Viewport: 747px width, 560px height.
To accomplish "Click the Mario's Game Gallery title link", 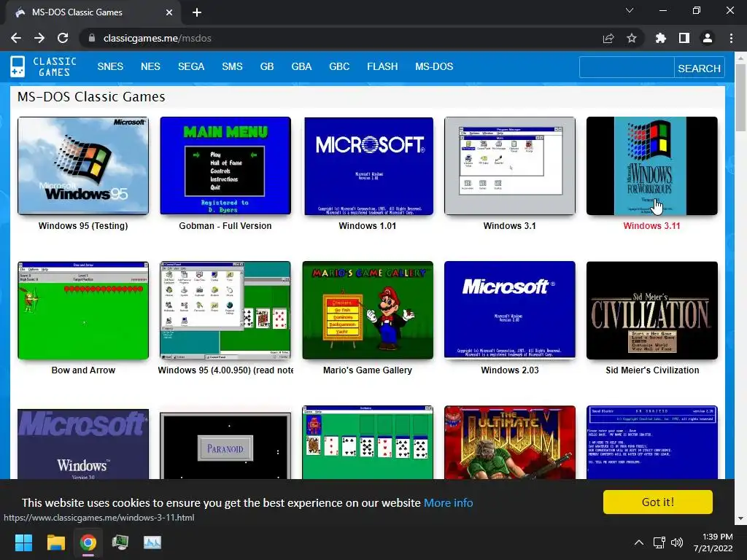I will pyautogui.click(x=368, y=370).
